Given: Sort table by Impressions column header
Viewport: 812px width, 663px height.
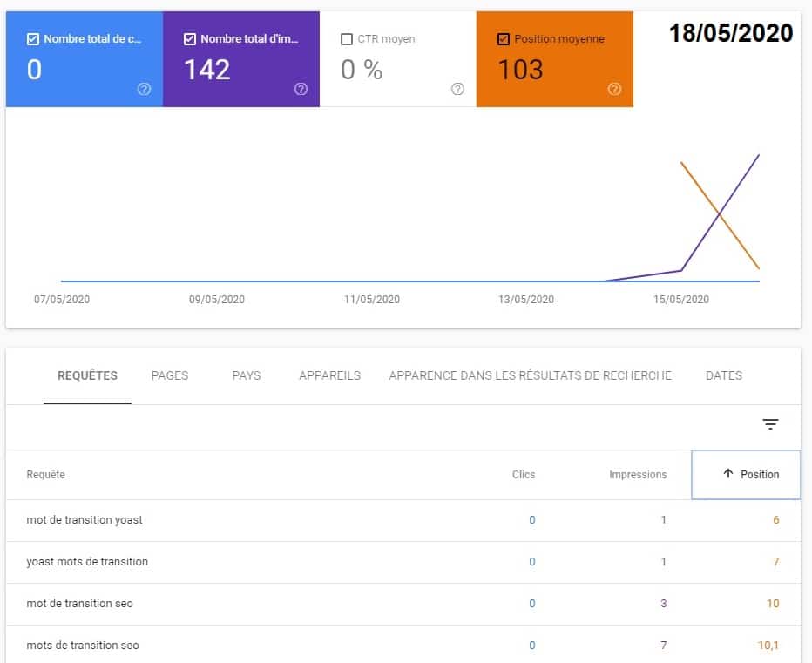Looking at the screenshot, I should 638,475.
